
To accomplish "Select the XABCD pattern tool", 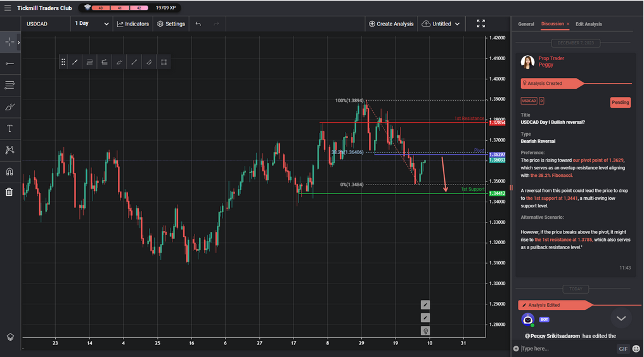I will click(x=10, y=150).
